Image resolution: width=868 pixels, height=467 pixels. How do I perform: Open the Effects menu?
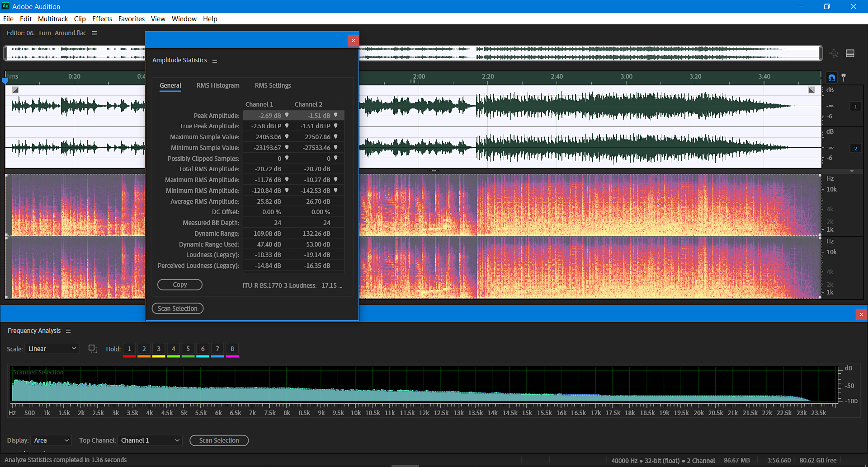(102, 19)
